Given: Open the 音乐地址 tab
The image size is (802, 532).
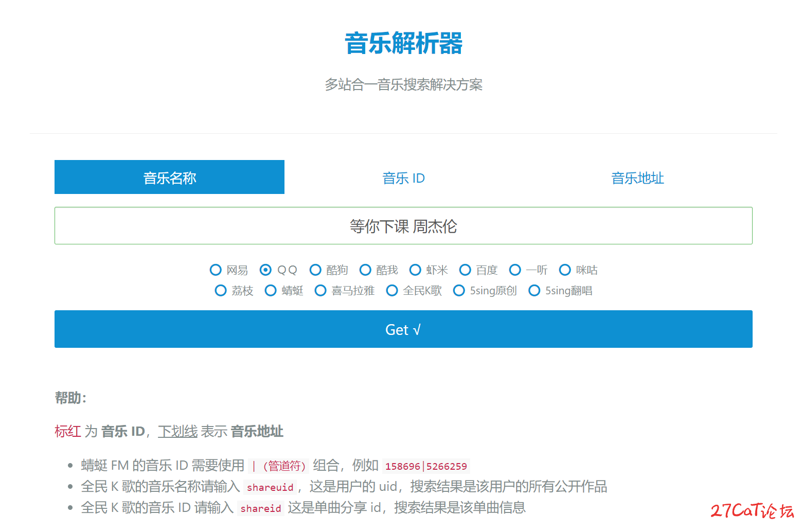Looking at the screenshot, I should point(637,178).
